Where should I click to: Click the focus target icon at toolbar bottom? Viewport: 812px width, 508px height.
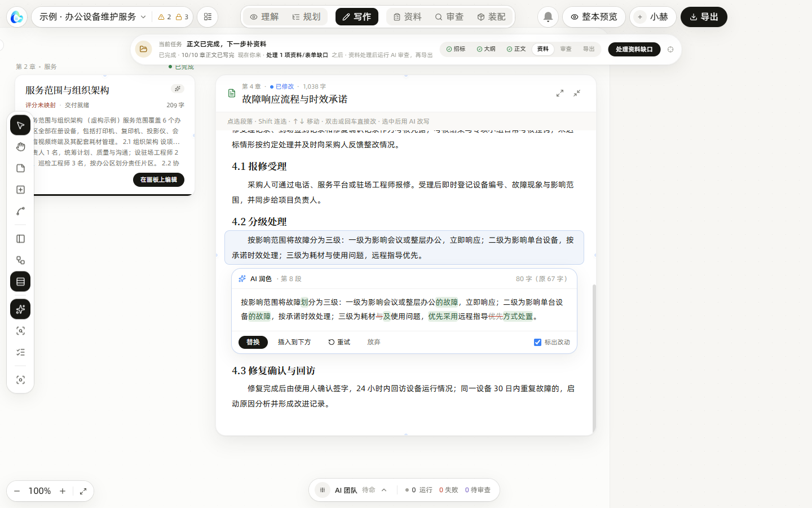(20, 380)
